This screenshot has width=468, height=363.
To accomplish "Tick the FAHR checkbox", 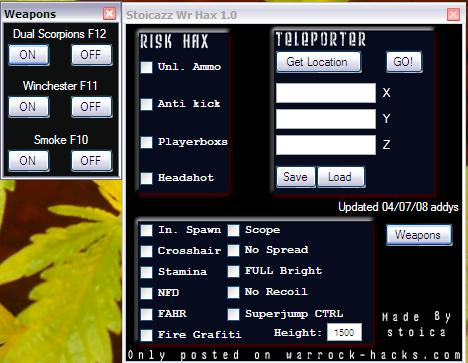I will point(146,314).
